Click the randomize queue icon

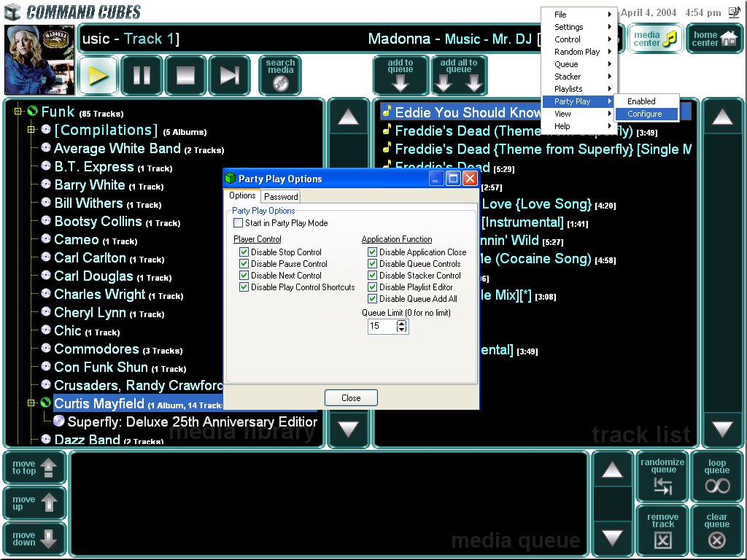(x=662, y=478)
